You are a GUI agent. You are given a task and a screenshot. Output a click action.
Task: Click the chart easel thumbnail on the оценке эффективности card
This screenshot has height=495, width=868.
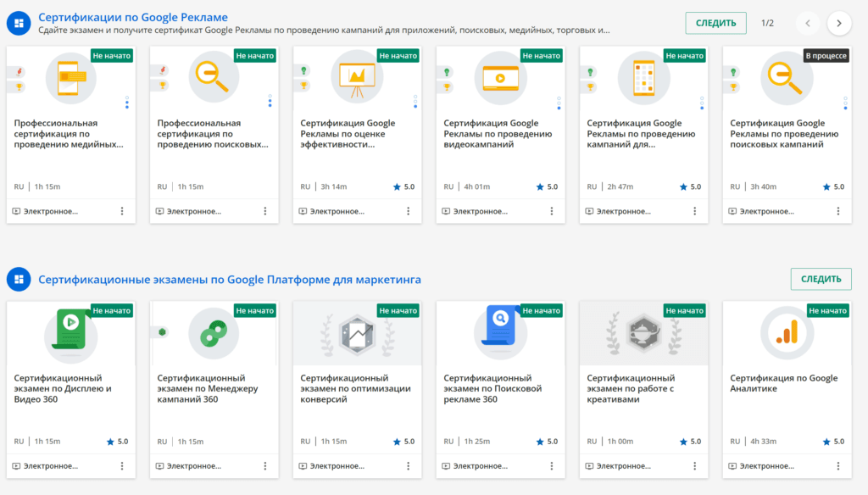coord(357,77)
